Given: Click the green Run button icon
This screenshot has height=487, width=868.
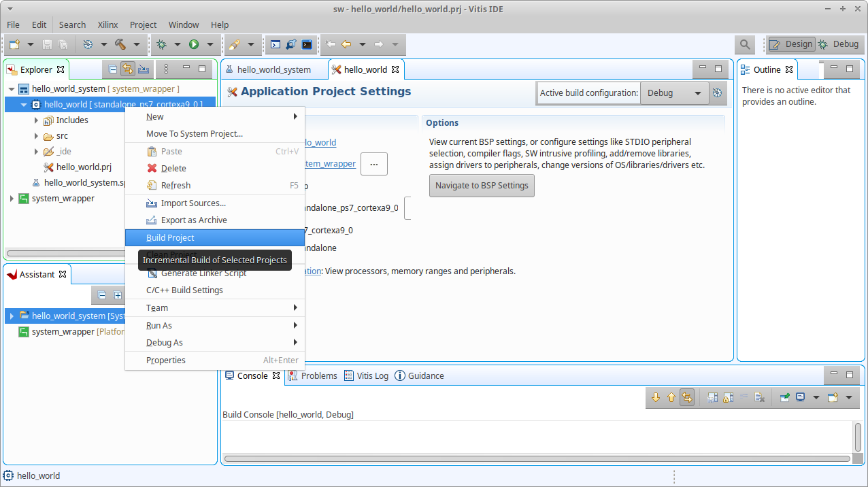Looking at the screenshot, I should [194, 44].
